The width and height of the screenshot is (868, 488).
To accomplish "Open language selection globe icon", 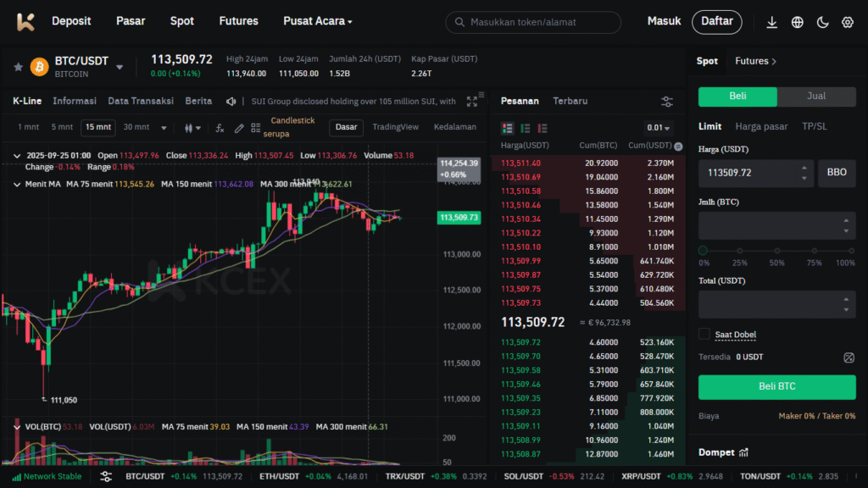I will tap(797, 21).
